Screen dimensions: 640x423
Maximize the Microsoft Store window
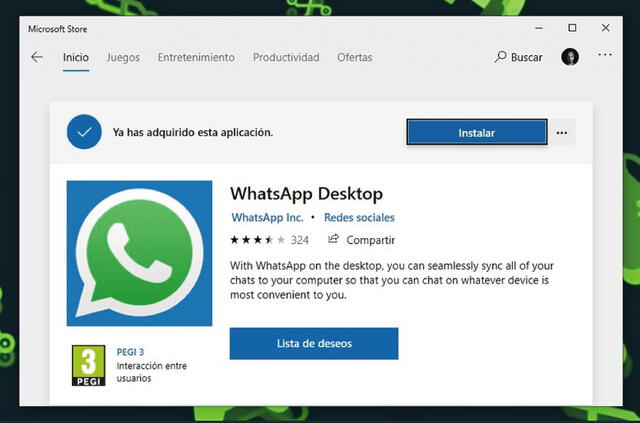tap(572, 28)
